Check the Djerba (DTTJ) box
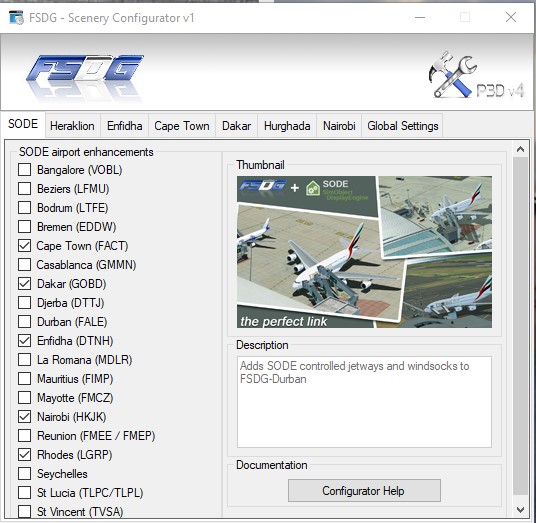This screenshot has height=523, width=536. pyautogui.click(x=25, y=303)
